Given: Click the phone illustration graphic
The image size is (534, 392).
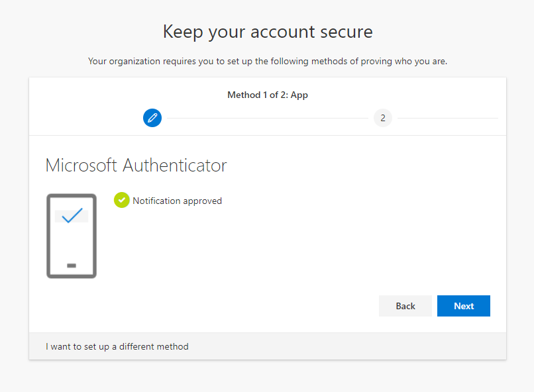Looking at the screenshot, I should tap(72, 236).
